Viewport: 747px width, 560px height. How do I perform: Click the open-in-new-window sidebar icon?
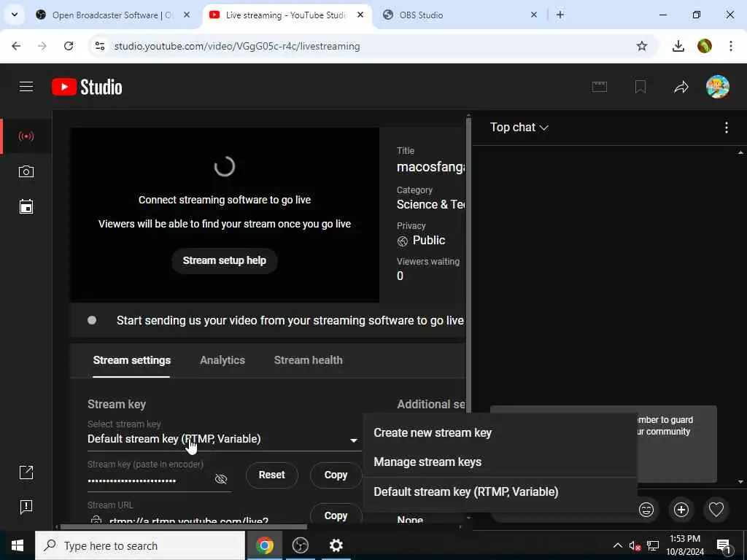tap(26, 472)
